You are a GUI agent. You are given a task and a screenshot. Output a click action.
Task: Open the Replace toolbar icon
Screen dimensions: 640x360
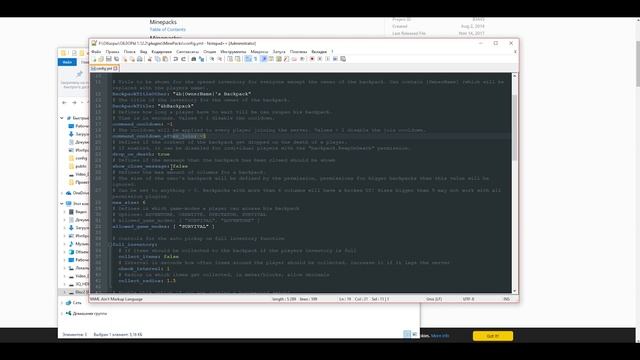click(x=201, y=59)
